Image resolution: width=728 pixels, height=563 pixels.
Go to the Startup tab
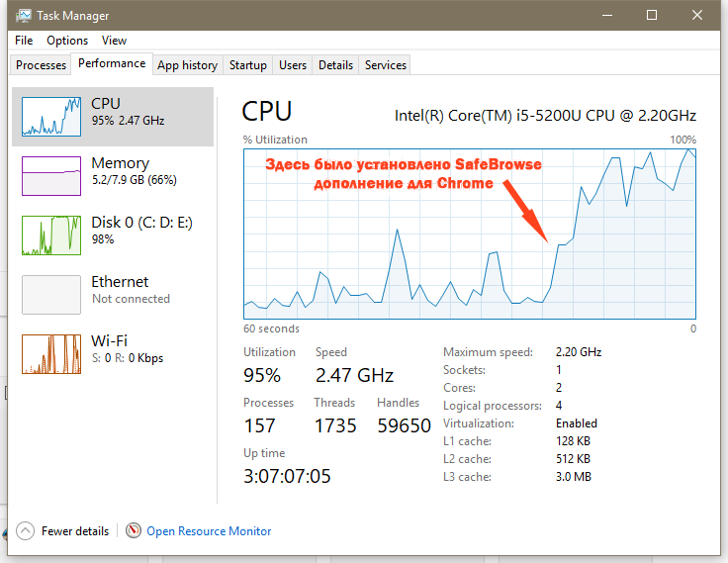point(248,65)
